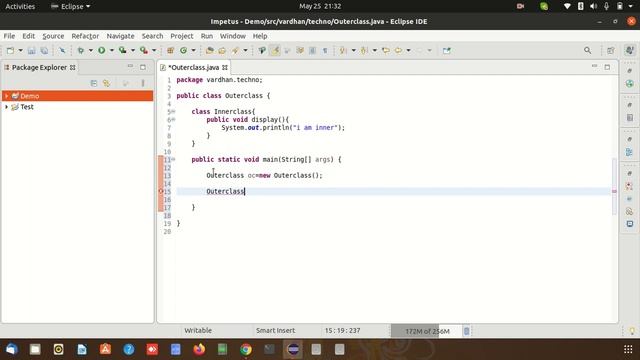Toggle Mark Occurrences highlighter
The width and height of the screenshot is (640, 360).
pyautogui.click(x=275, y=51)
